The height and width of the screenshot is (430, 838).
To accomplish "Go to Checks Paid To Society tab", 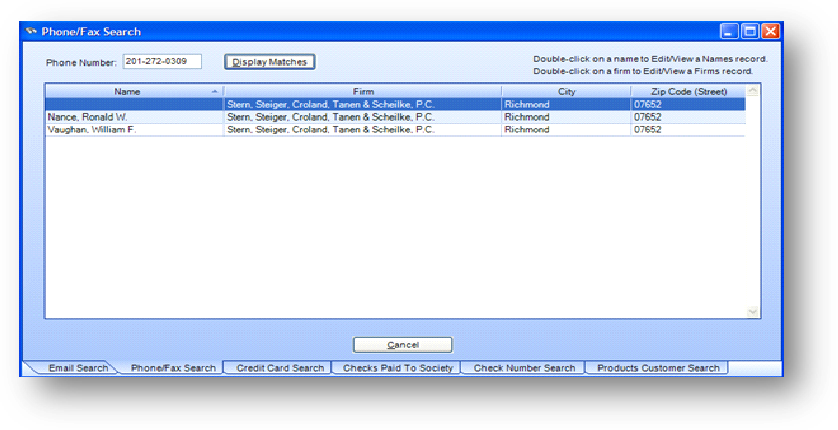I will tap(398, 368).
